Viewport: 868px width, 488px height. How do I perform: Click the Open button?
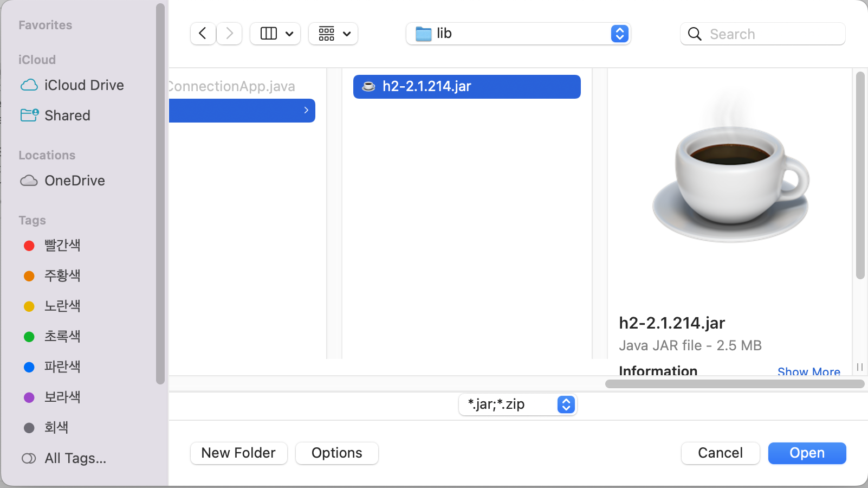[807, 453]
